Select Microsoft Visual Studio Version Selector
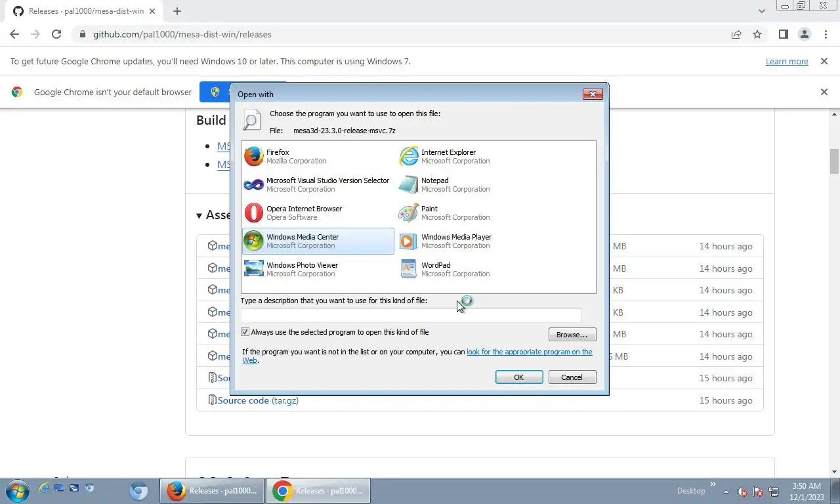Screen dimensions: 840x504 [x=318, y=184]
